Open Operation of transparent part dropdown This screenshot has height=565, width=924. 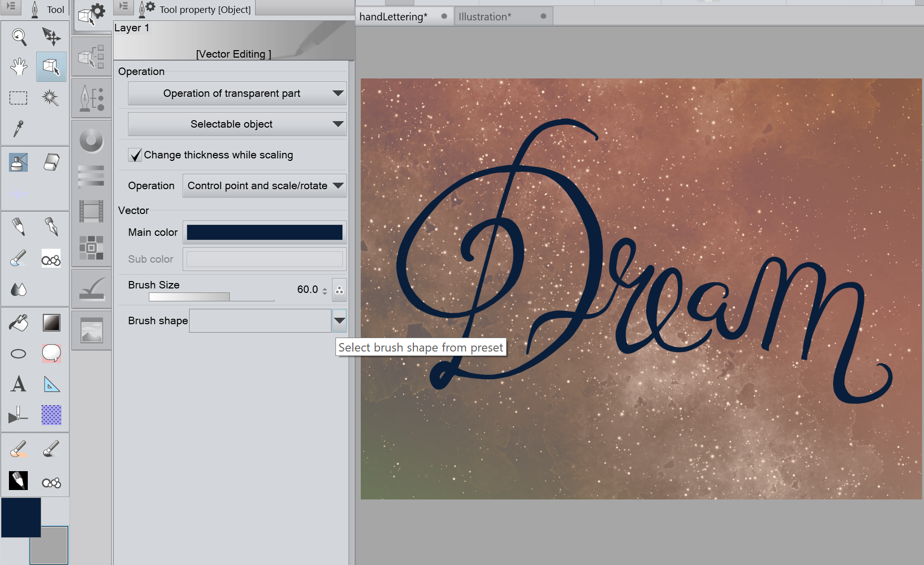point(237,93)
